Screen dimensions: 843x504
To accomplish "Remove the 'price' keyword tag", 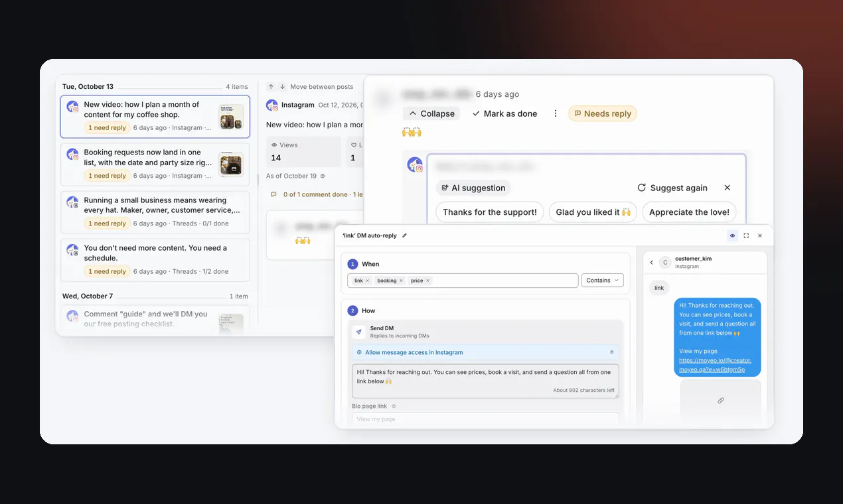I will pyautogui.click(x=427, y=281).
